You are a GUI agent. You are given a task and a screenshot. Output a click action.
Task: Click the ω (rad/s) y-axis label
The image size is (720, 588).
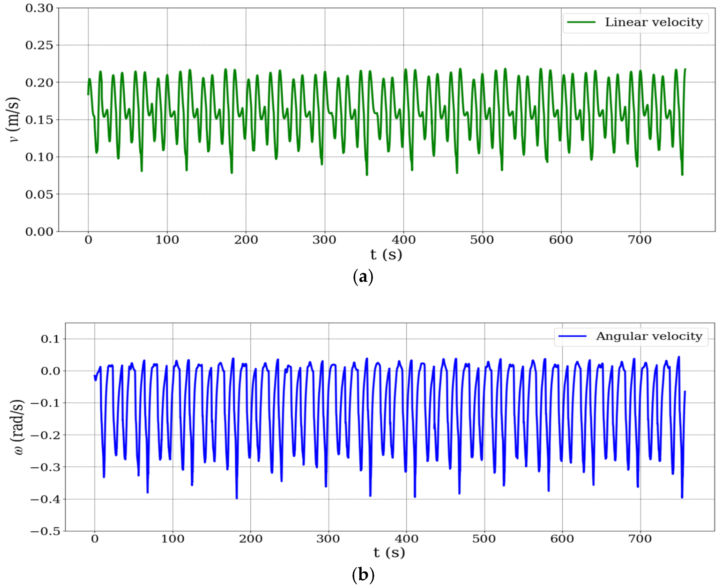[18, 427]
